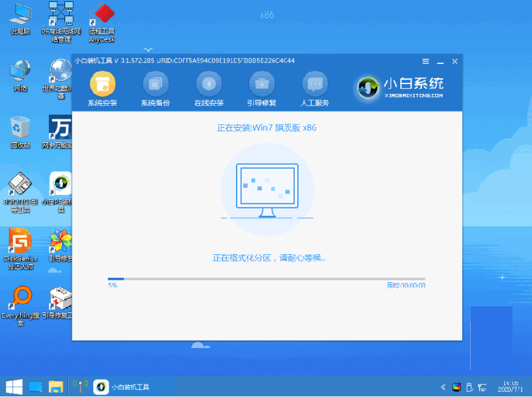Launch 远程工具 AnyDesk shortcut

coord(102,23)
